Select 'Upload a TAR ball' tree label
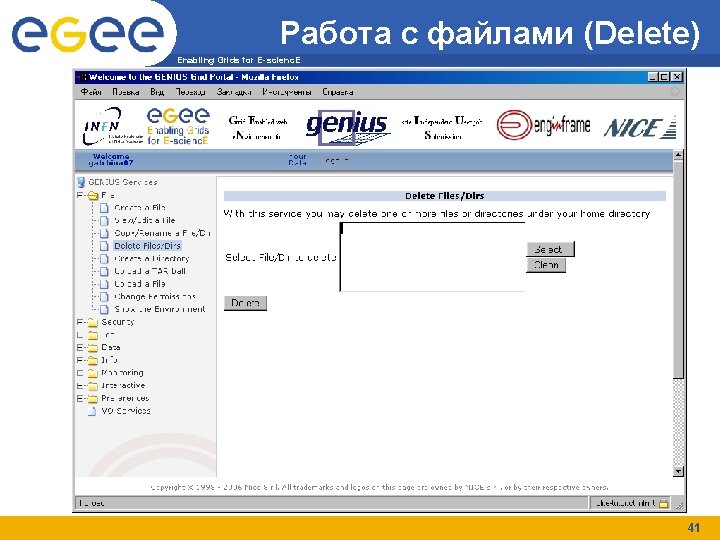This screenshot has width=720, height=540. (150, 271)
